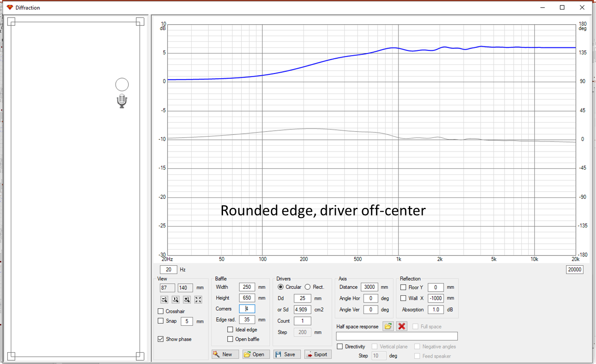This screenshot has width=596, height=364.
Task: Click the zoom 1:1 magnifier icon
Action: point(175,300)
